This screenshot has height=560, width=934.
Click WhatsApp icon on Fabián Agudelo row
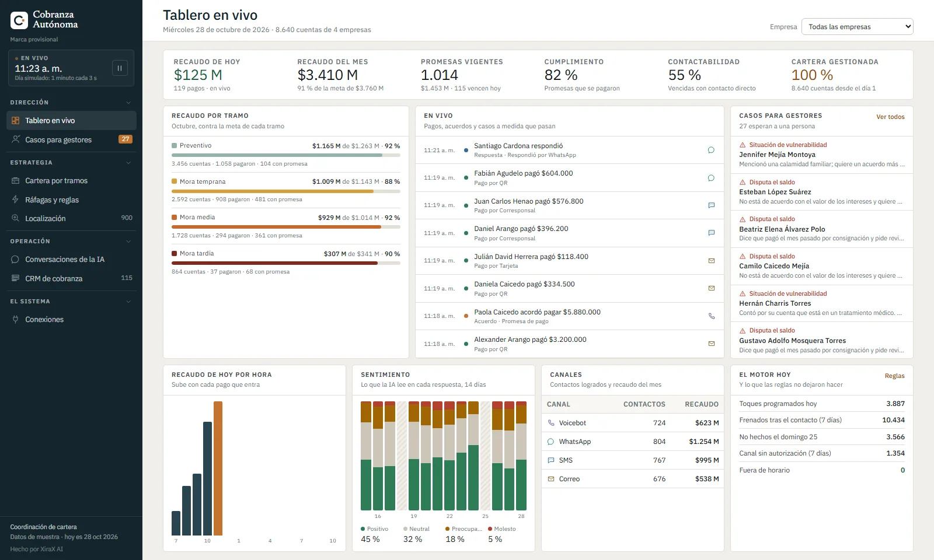[x=711, y=178]
